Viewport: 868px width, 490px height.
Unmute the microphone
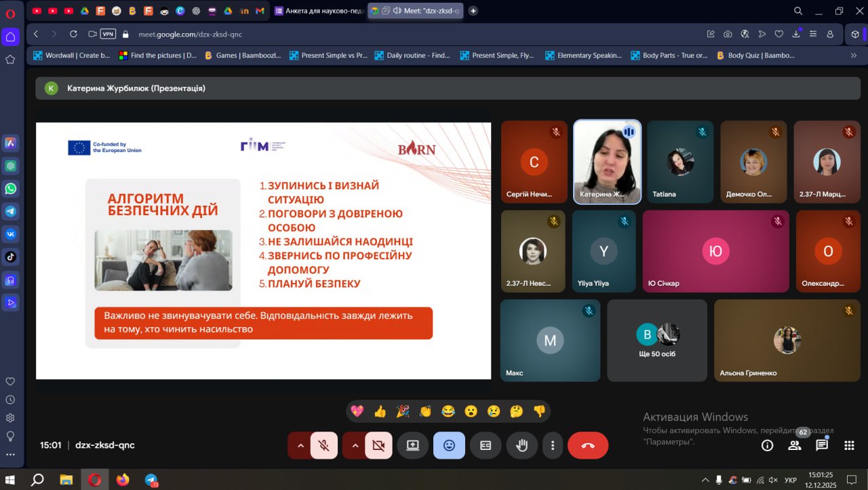pyautogui.click(x=324, y=445)
